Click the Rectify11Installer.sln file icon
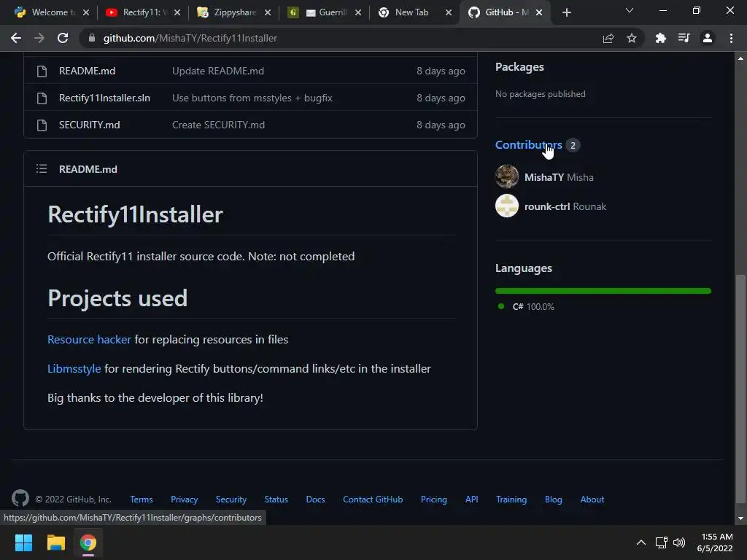The width and height of the screenshot is (747, 560). pyautogui.click(x=42, y=98)
